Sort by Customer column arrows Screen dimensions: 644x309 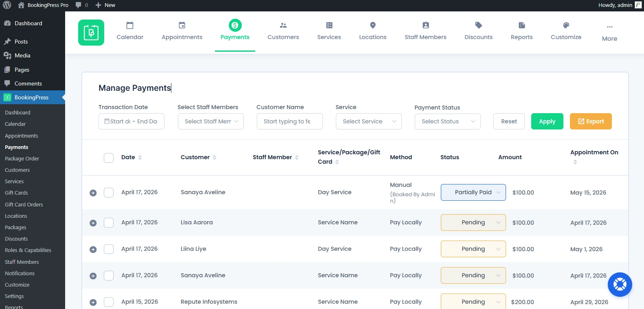coord(215,158)
